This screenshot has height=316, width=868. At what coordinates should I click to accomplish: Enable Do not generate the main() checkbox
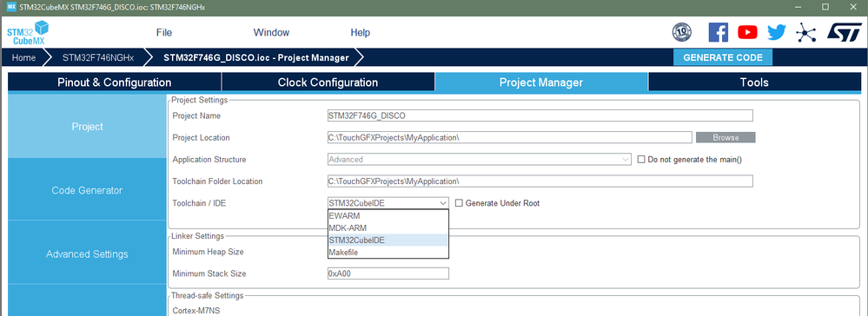point(641,160)
